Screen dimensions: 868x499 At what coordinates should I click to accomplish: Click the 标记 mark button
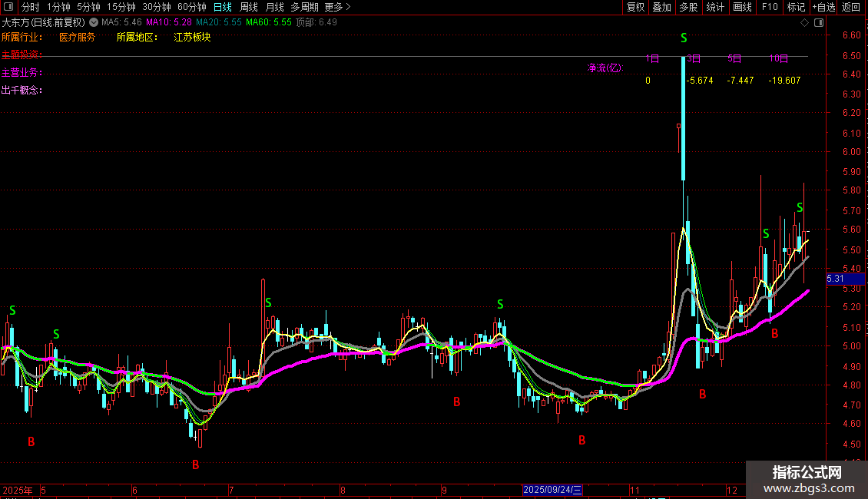click(796, 7)
